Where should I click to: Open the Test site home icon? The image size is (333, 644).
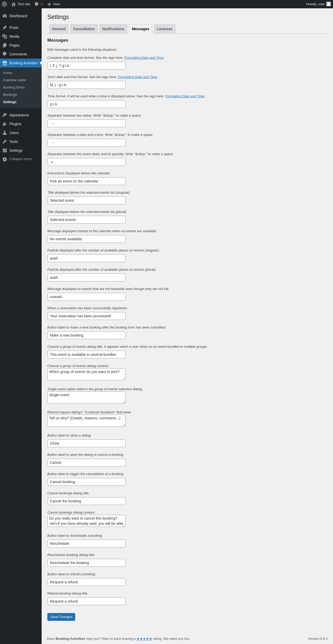point(14,4)
